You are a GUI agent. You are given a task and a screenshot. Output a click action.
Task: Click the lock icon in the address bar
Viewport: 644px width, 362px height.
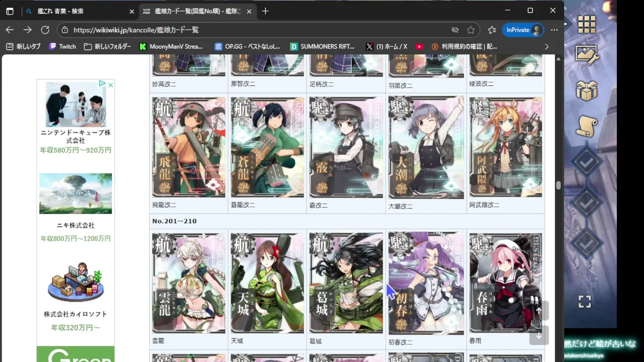tap(64, 30)
